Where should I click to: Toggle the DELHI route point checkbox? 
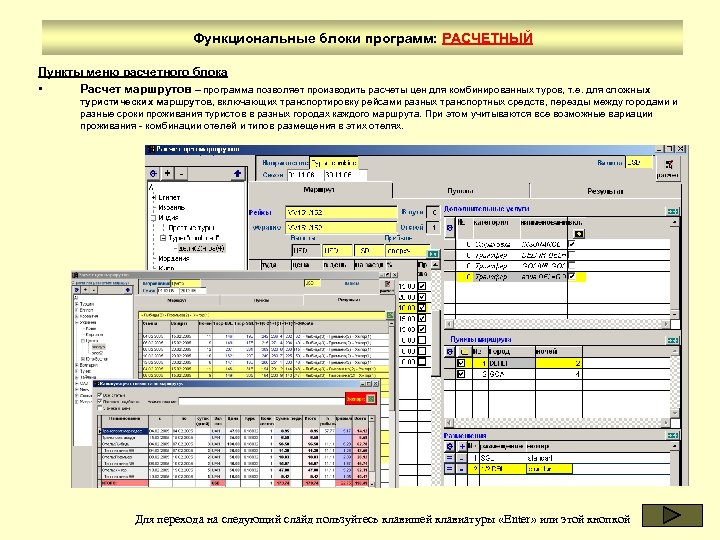point(461,363)
